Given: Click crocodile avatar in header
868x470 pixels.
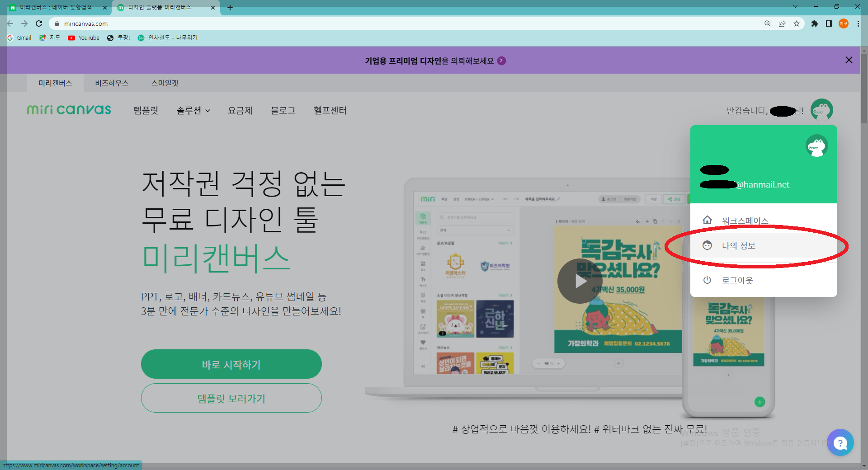Looking at the screenshot, I should click(x=821, y=110).
